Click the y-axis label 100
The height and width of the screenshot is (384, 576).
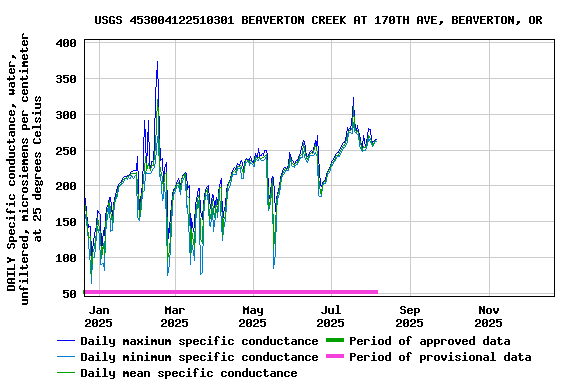[x=66, y=258]
